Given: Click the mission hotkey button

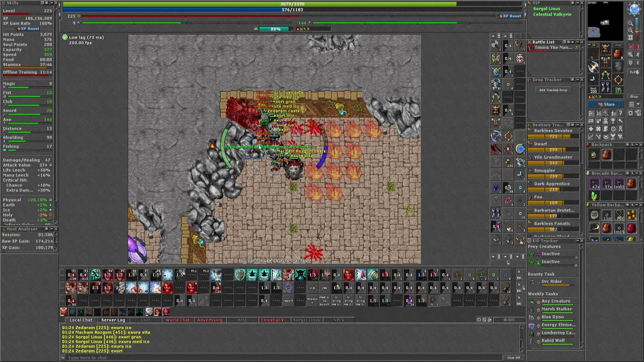Looking at the screenshot, I should [x=312, y=301].
